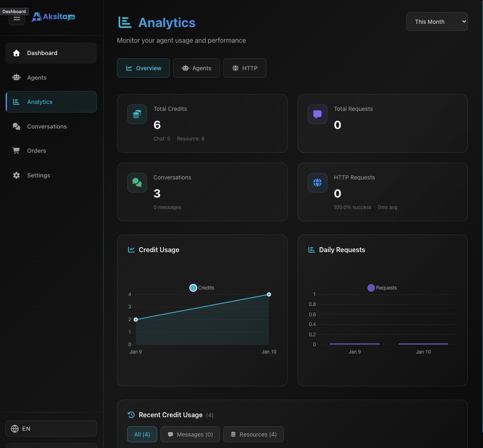Click the Analytics bar chart icon
Viewport: 483px width, 448px height.
pos(16,101)
